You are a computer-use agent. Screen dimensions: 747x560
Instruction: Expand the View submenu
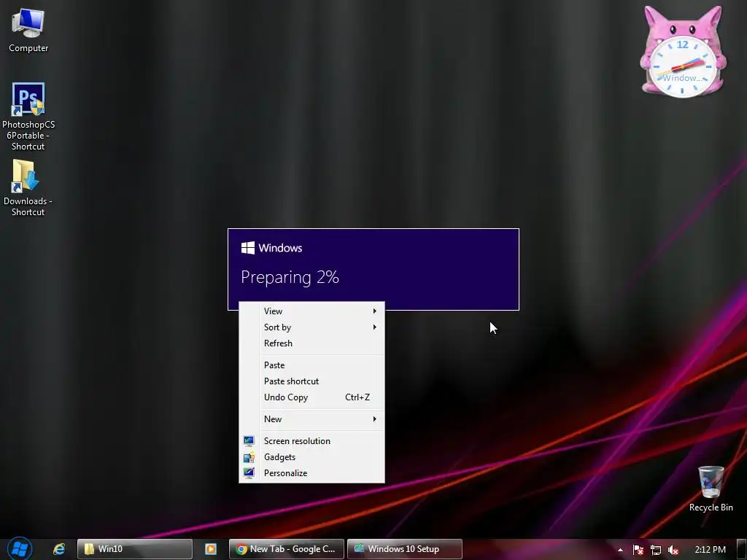312,311
